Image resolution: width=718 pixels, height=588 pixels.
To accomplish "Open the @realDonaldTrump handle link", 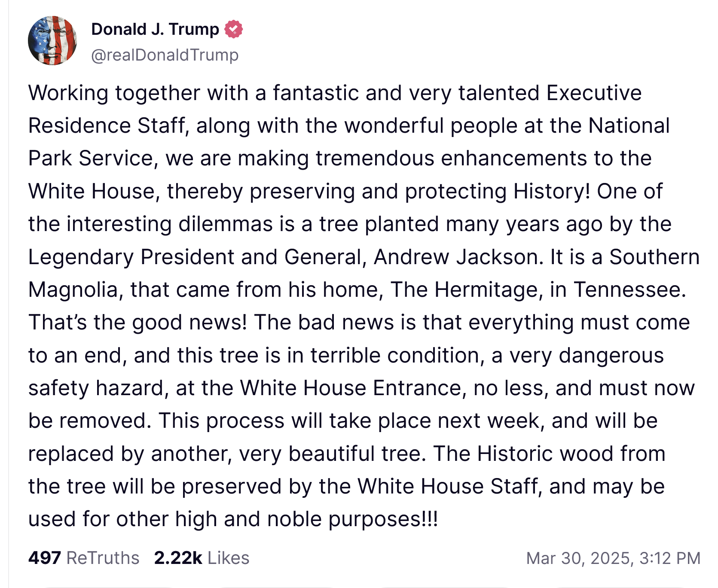I will tap(165, 55).
